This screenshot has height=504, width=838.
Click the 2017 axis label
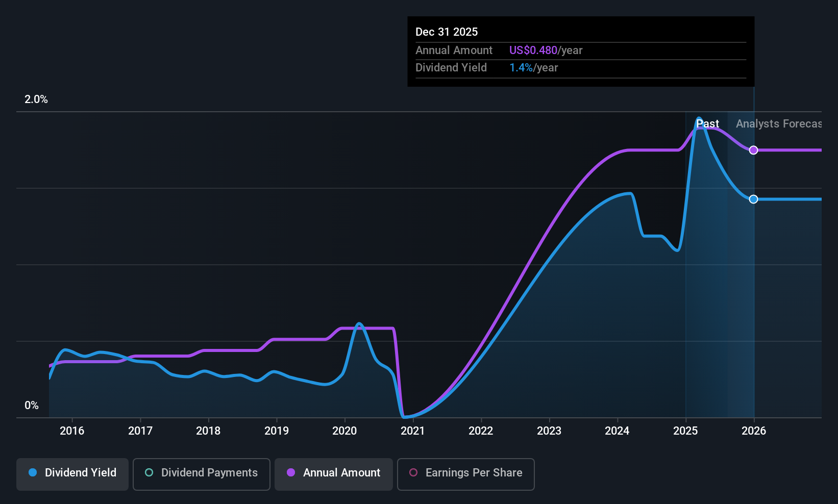(140, 431)
